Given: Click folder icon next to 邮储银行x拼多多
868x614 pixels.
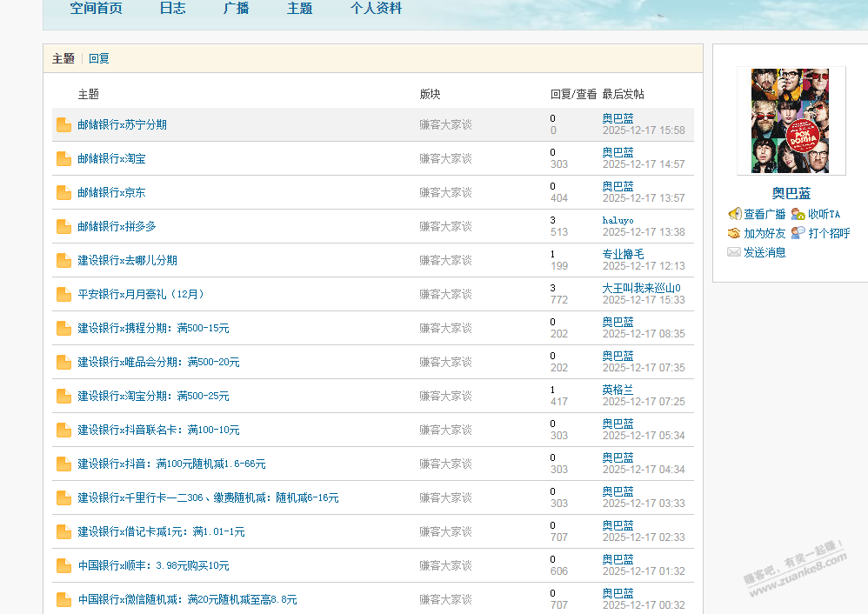Looking at the screenshot, I should point(63,227).
